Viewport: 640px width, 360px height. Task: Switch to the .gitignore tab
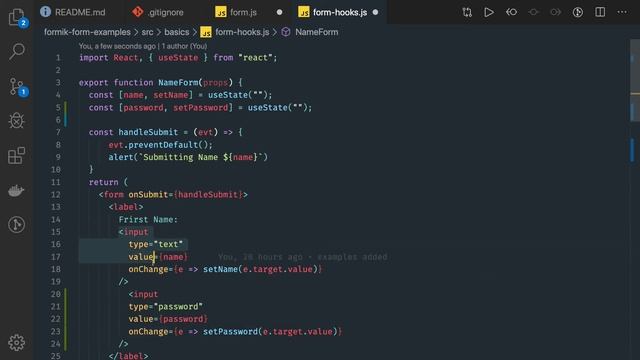coord(159,12)
